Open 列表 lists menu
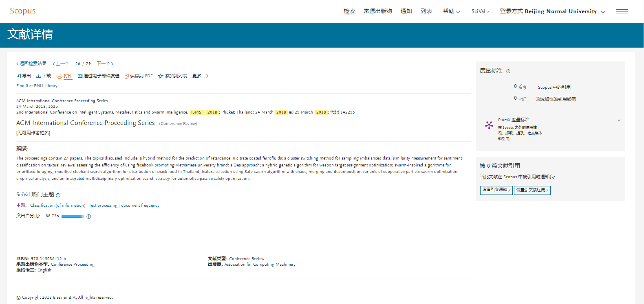 (x=426, y=11)
